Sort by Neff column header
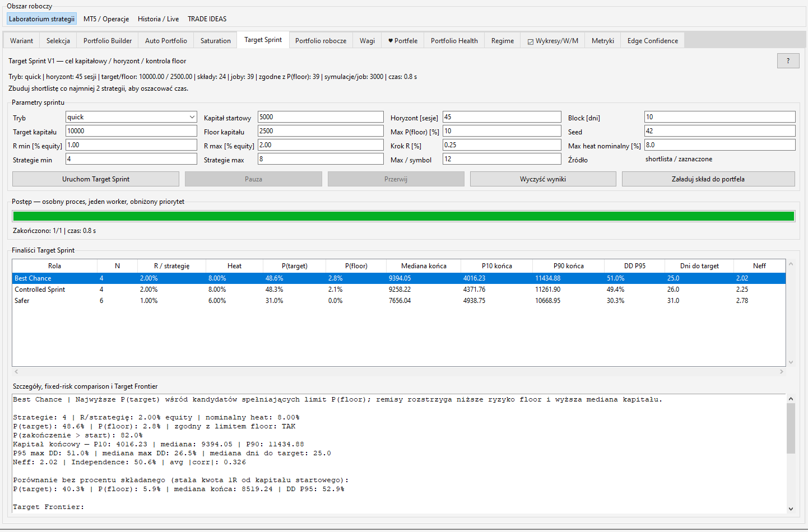808x532 pixels. [x=759, y=266]
